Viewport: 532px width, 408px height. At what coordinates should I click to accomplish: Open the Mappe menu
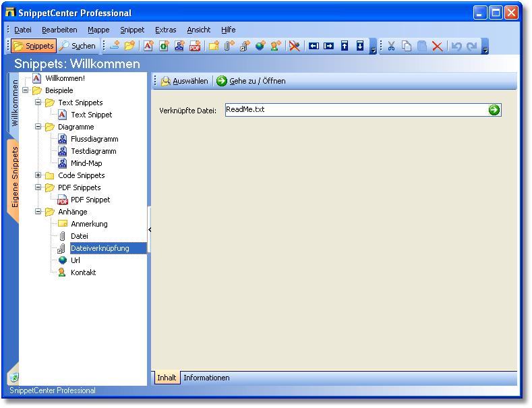point(98,30)
